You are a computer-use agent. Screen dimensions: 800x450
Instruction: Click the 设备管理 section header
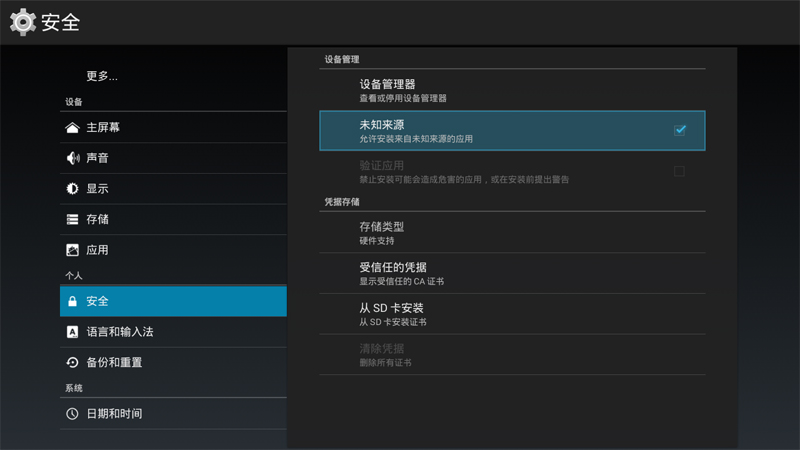click(x=342, y=59)
